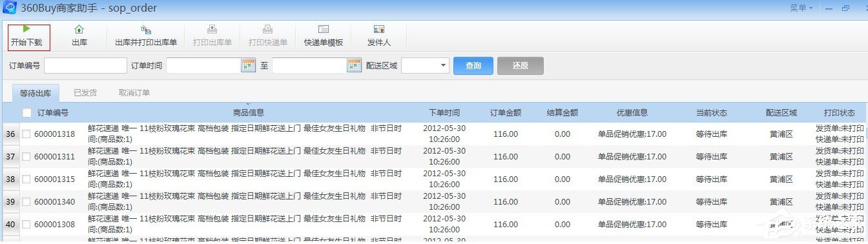Click the blue 查询 button
The image size is (868, 244).
(x=473, y=66)
